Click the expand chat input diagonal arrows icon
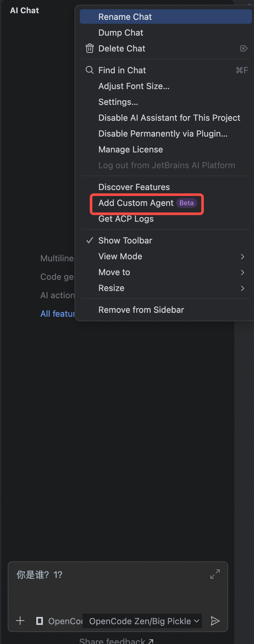 coord(215,574)
